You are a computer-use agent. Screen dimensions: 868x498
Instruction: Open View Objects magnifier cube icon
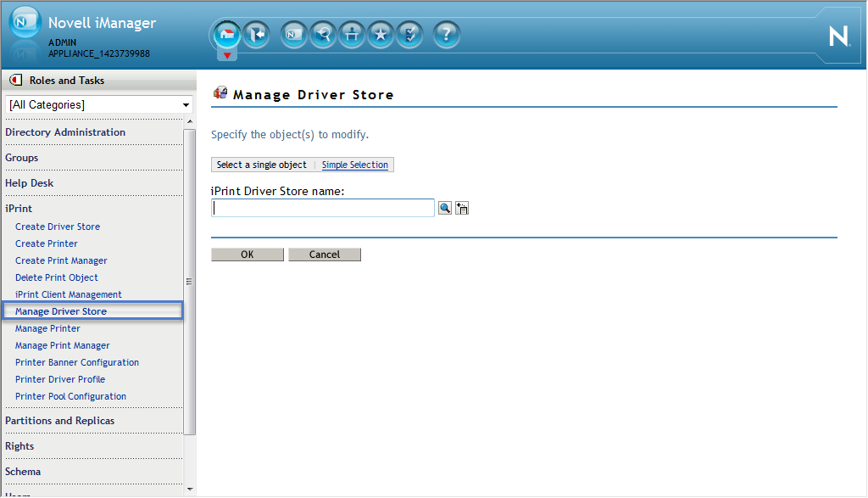[x=323, y=35]
